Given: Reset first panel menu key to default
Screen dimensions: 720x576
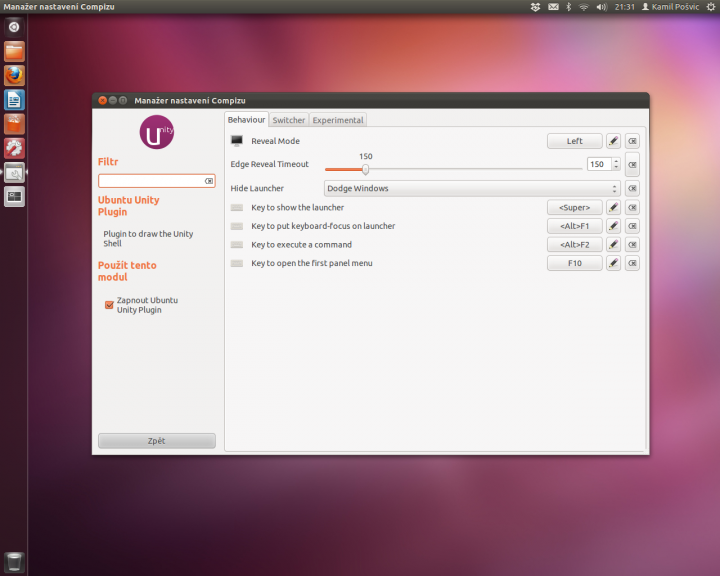Looking at the screenshot, I should click(632, 263).
